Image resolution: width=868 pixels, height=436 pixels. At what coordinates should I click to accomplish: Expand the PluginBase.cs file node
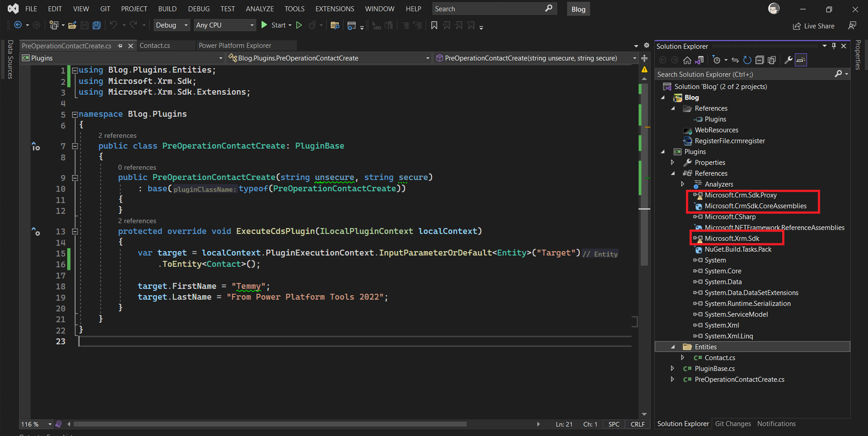pos(673,369)
